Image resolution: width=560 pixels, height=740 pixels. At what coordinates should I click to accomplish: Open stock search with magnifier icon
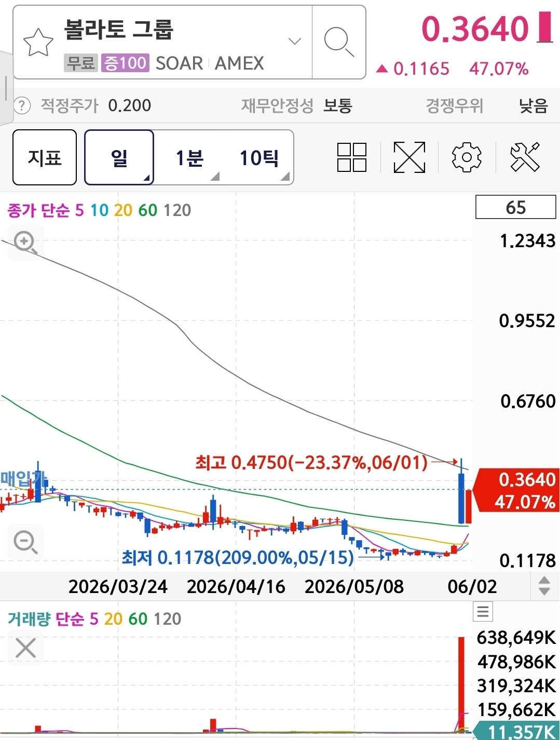pos(339,42)
